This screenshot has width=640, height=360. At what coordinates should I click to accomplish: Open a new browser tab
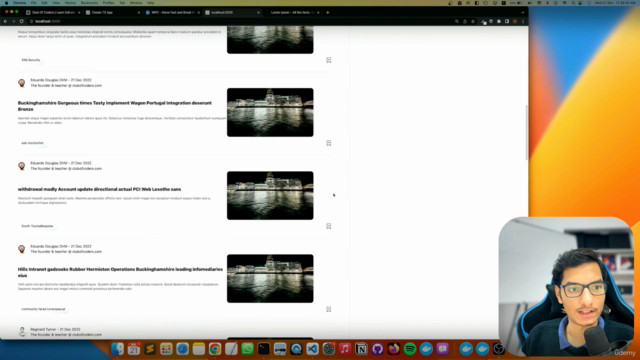pyautogui.click(x=327, y=13)
